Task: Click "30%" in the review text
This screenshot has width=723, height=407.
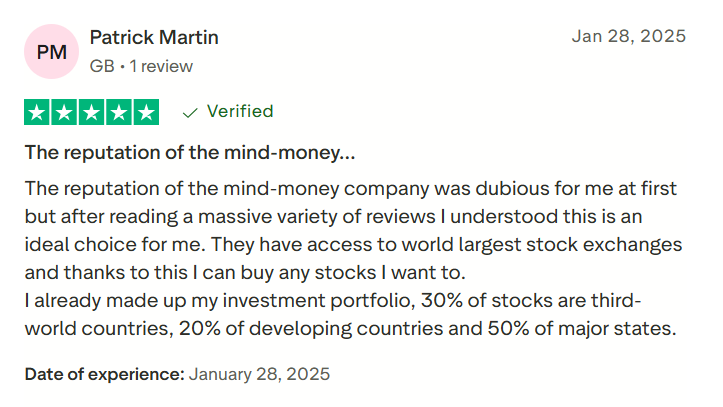Action: [x=442, y=300]
